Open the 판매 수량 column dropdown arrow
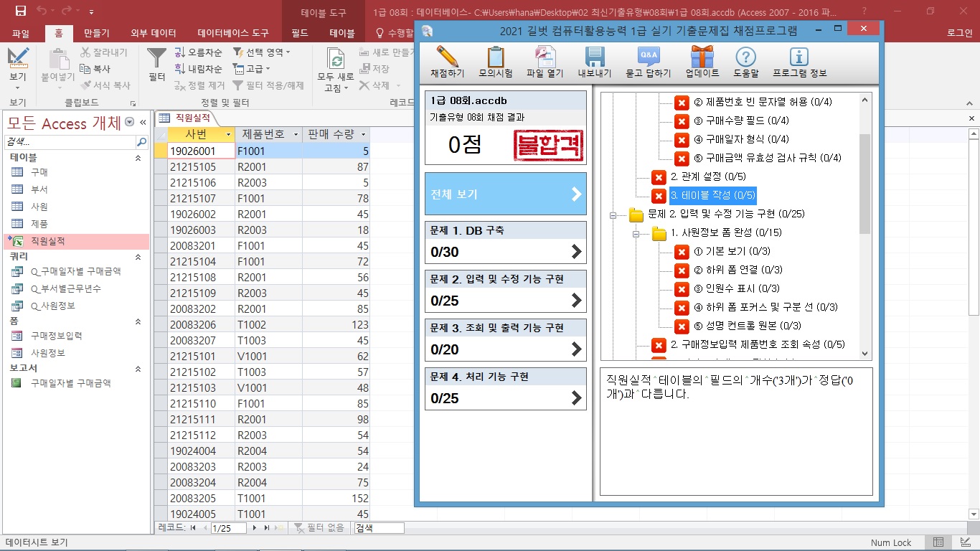Image resolution: width=980 pixels, height=551 pixels. 363,135
